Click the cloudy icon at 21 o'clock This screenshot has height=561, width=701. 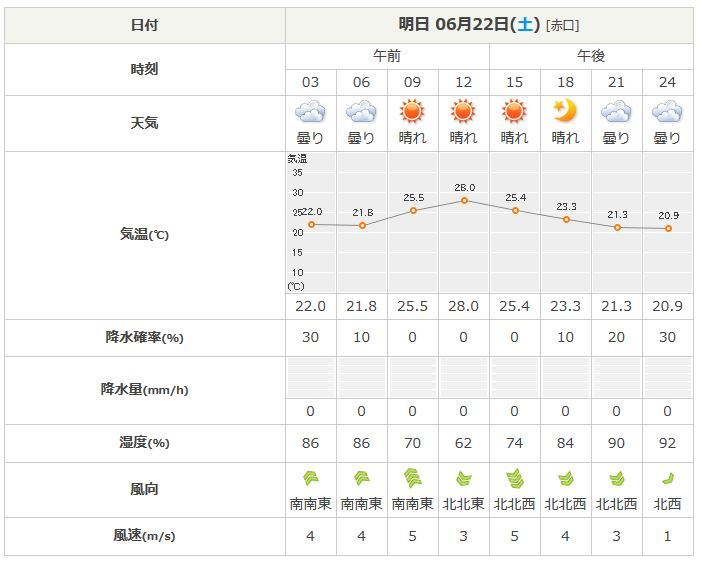coord(616,112)
